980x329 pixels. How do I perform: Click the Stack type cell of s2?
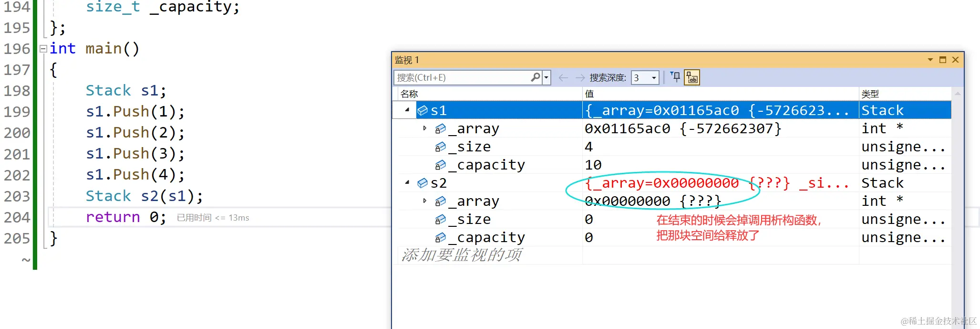coord(882,183)
